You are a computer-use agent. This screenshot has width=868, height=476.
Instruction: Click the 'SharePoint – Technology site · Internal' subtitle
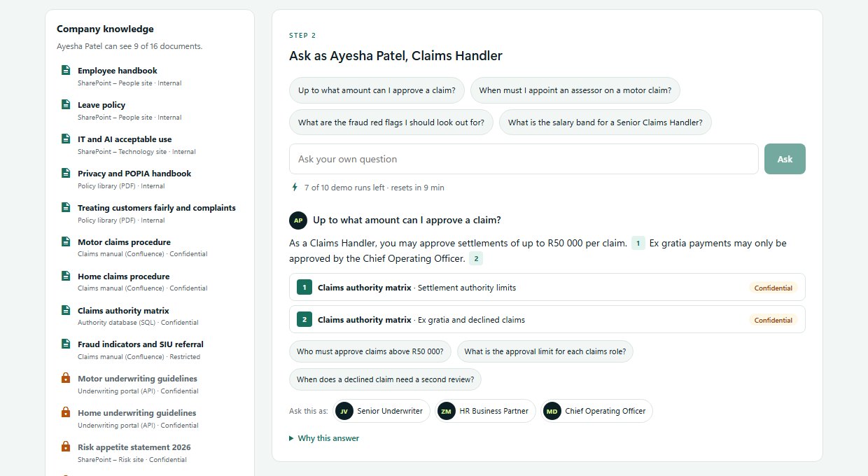136,152
